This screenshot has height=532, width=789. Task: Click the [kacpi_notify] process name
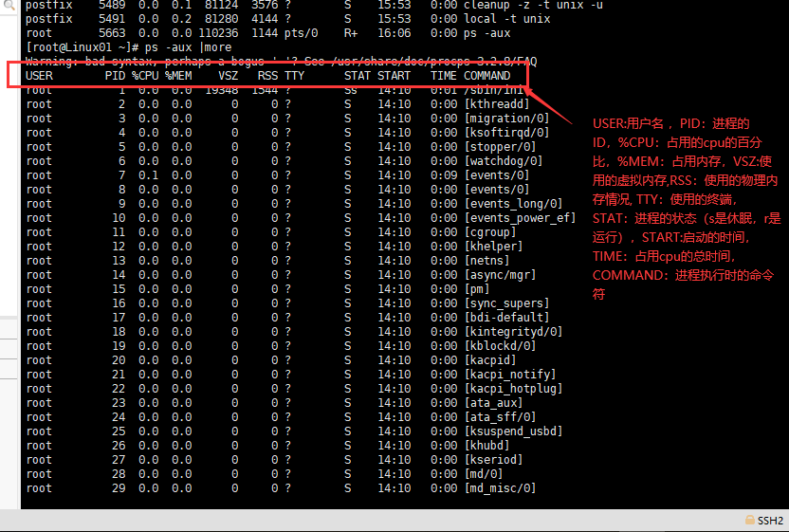click(x=510, y=375)
